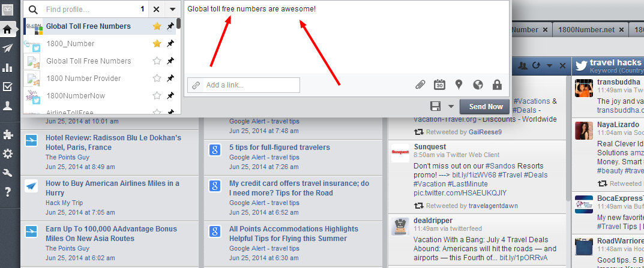The width and height of the screenshot is (644, 268).
Task: Open the dealdripper username
Action: [x=433, y=221]
